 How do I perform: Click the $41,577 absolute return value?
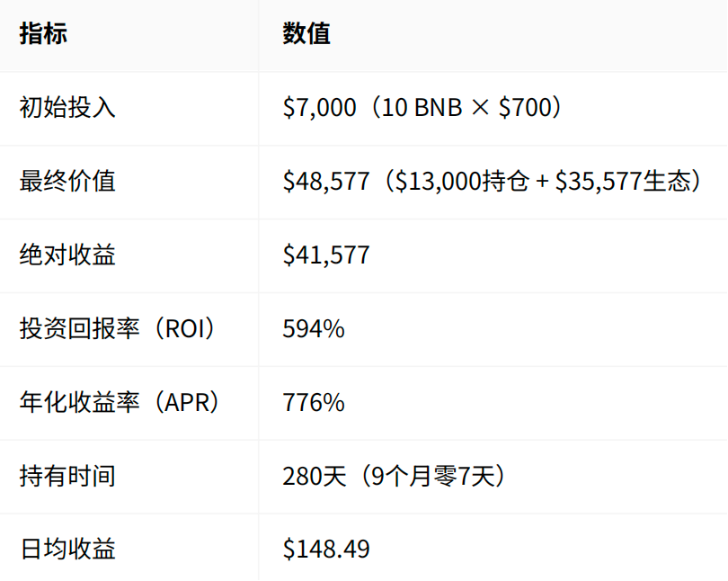point(326,255)
